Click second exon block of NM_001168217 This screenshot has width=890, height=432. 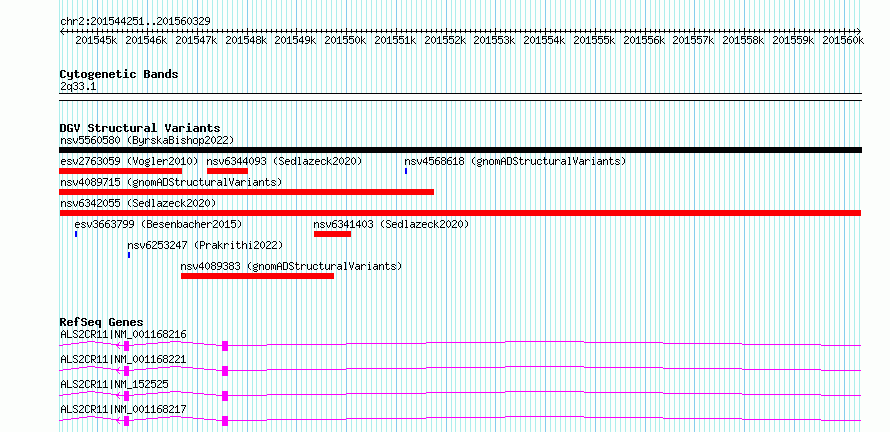coord(225,421)
